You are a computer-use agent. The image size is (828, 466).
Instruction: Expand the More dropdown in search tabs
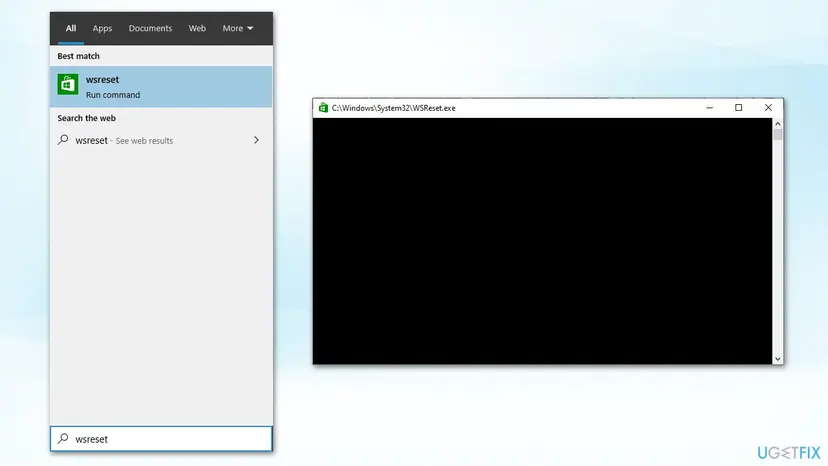point(238,29)
